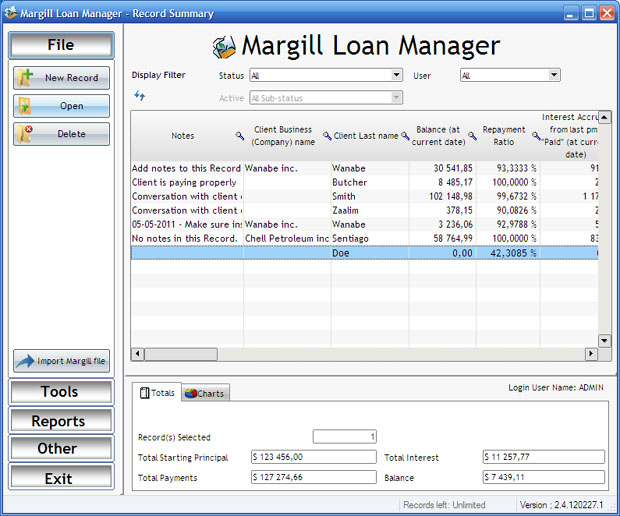620x516 pixels.
Task: Click the Balance total field
Action: pyautogui.click(x=544, y=477)
